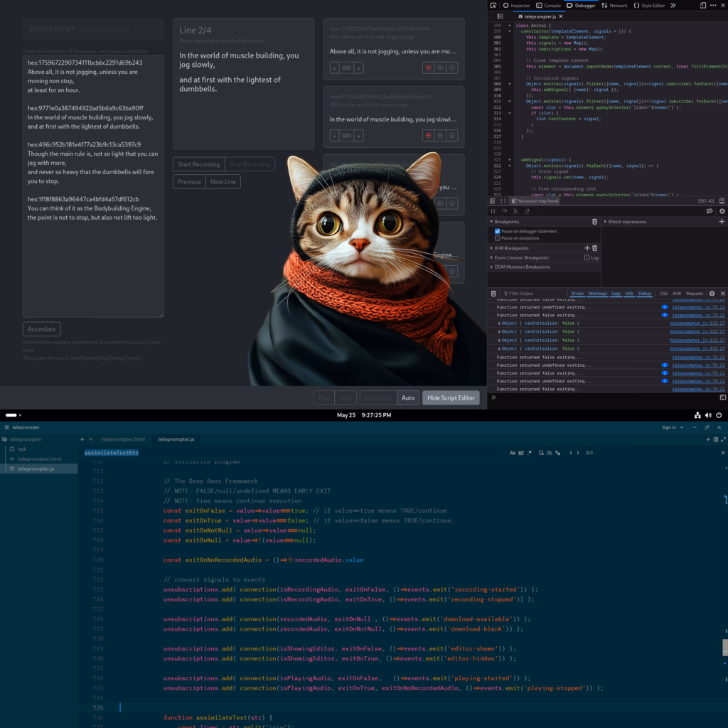The height and width of the screenshot is (728, 728).
Task: Open teleprompter.html tab in the editor
Action: click(123, 439)
